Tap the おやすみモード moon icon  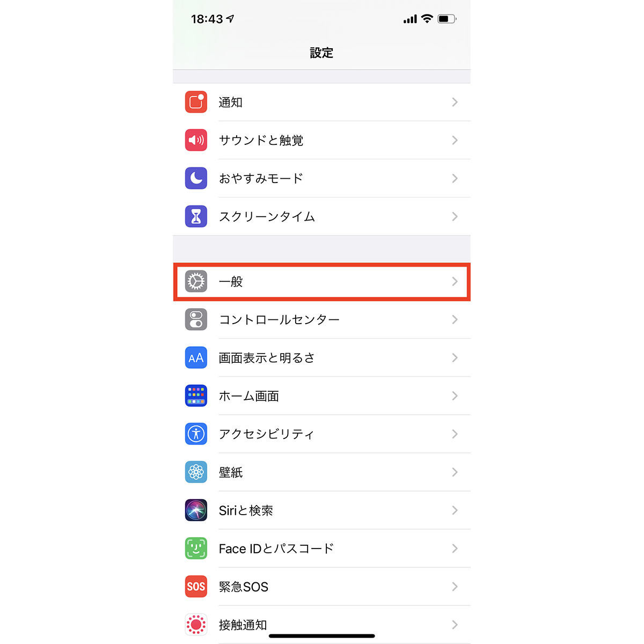pyautogui.click(x=196, y=178)
